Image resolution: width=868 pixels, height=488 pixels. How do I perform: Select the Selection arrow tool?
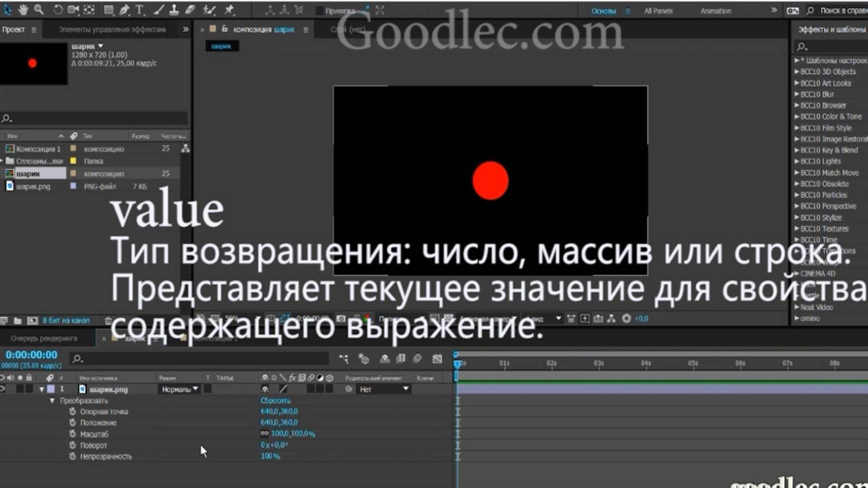pyautogui.click(x=7, y=9)
